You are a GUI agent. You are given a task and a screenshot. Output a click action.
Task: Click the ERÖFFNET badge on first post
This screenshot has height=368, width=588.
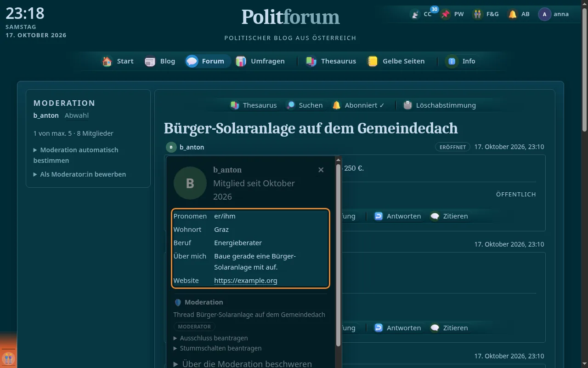(452, 147)
